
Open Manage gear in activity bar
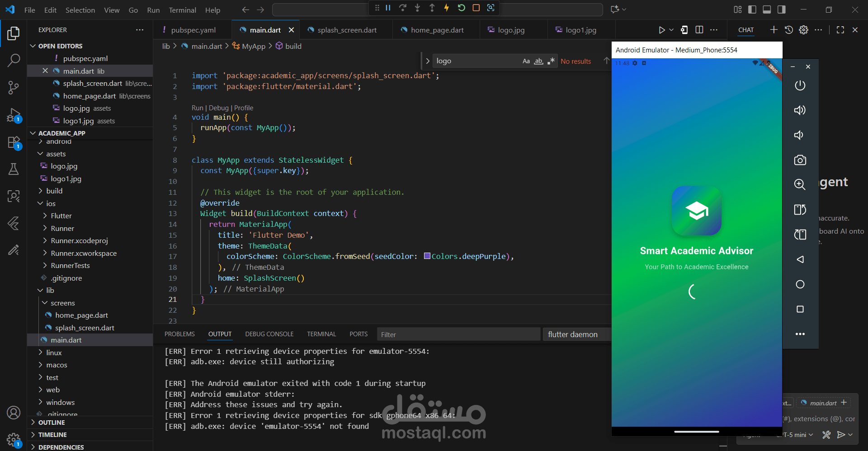tap(14, 439)
